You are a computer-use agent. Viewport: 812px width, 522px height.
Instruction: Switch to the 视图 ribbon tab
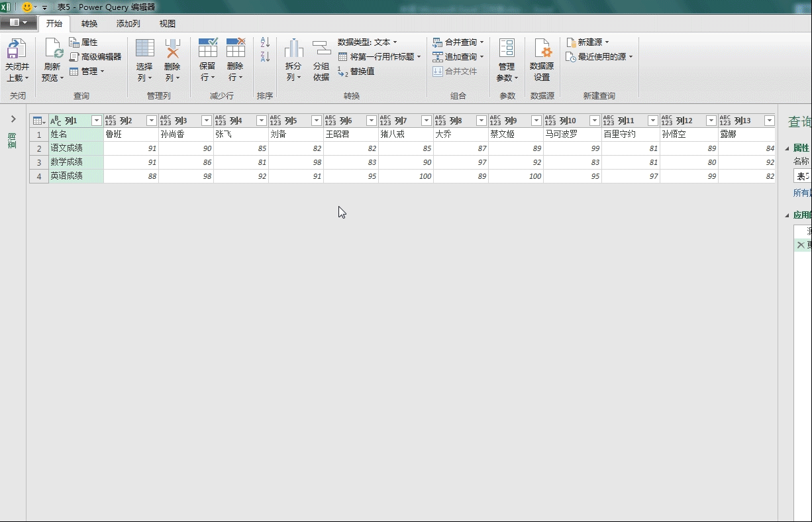(168, 24)
